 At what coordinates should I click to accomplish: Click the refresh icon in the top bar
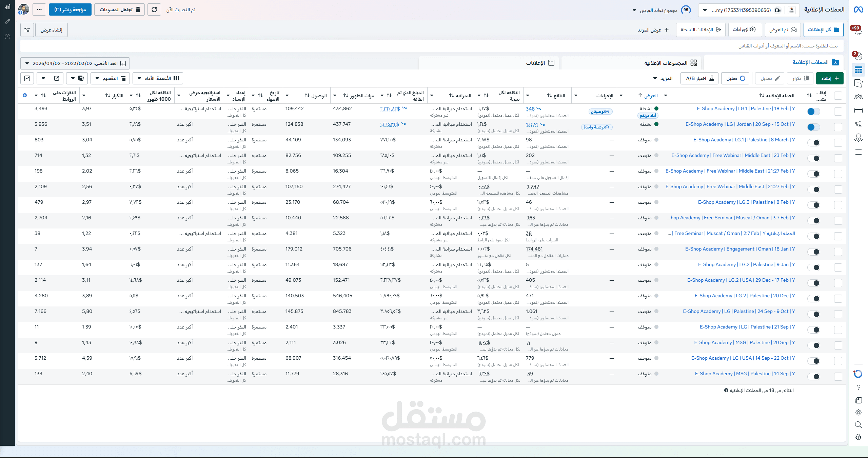[x=154, y=9]
